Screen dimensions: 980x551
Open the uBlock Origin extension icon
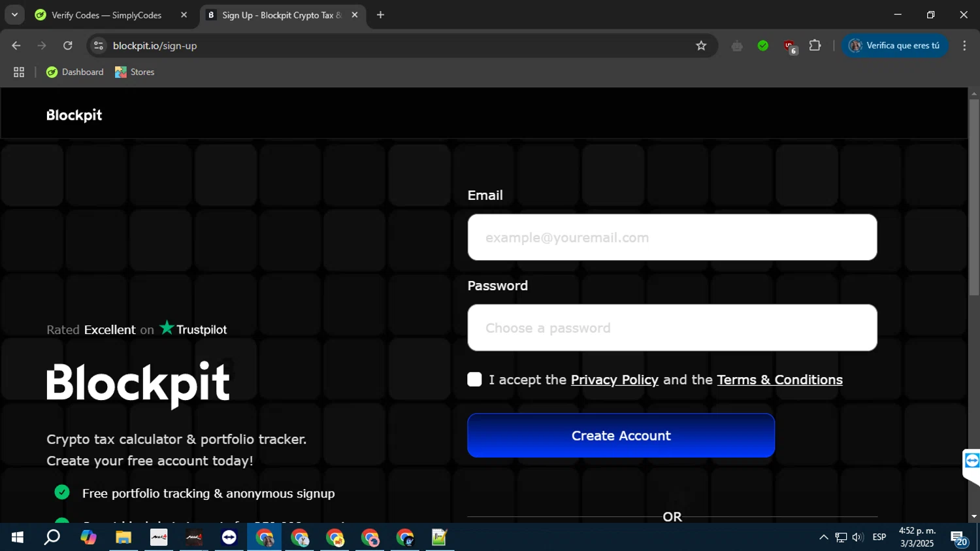coord(790,46)
